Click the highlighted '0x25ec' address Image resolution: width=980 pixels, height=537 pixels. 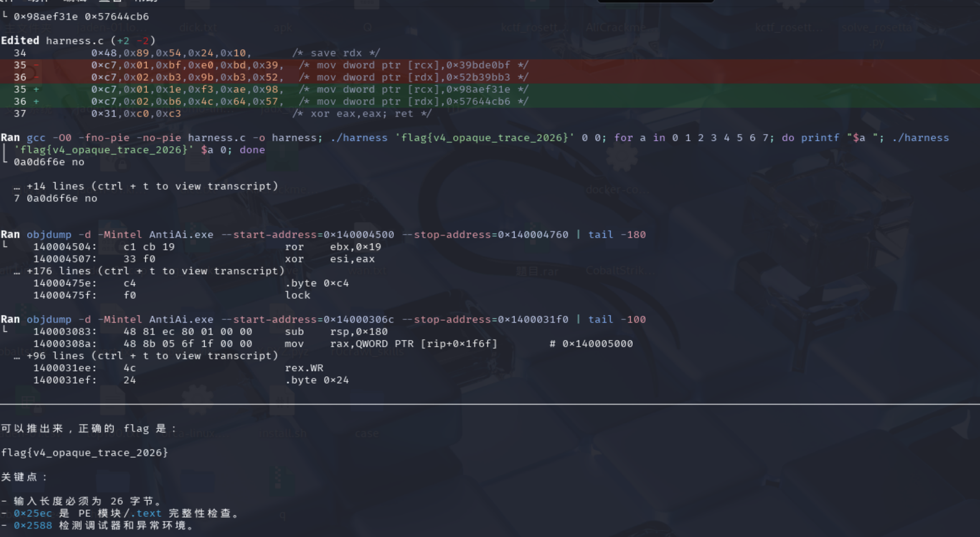(x=33, y=513)
